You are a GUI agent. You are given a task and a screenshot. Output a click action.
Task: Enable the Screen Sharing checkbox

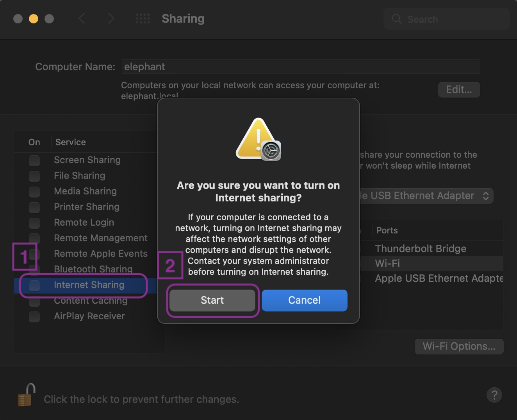coord(34,160)
